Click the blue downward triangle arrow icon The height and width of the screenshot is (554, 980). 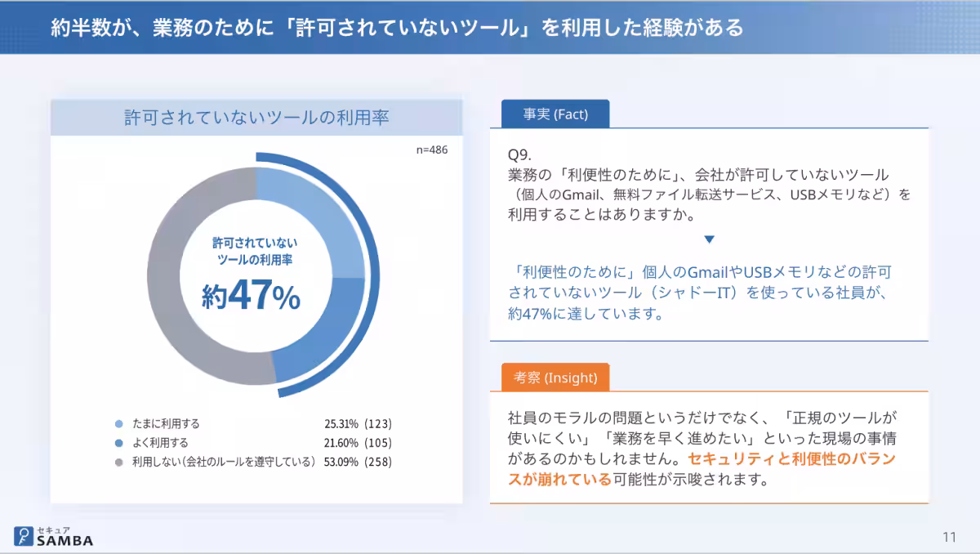(709, 239)
